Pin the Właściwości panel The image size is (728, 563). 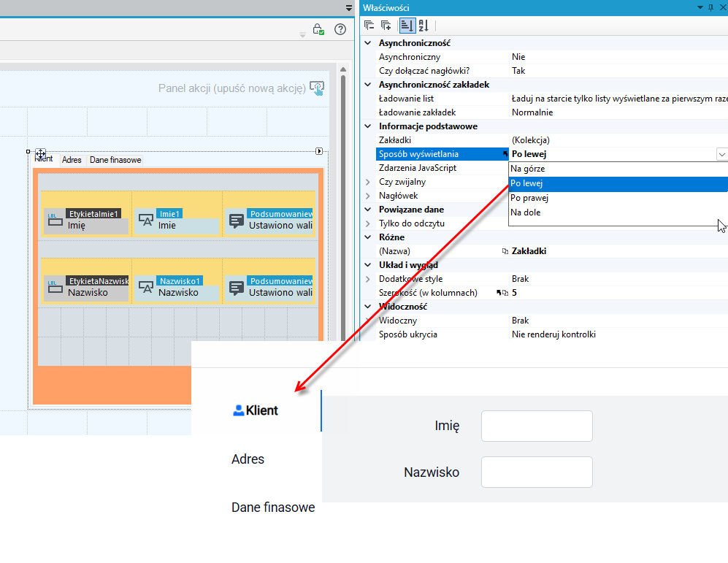click(x=710, y=7)
